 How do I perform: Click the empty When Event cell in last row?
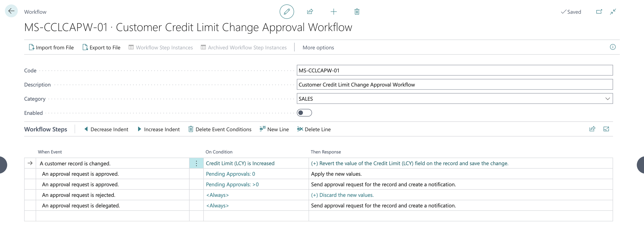click(113, 216)
